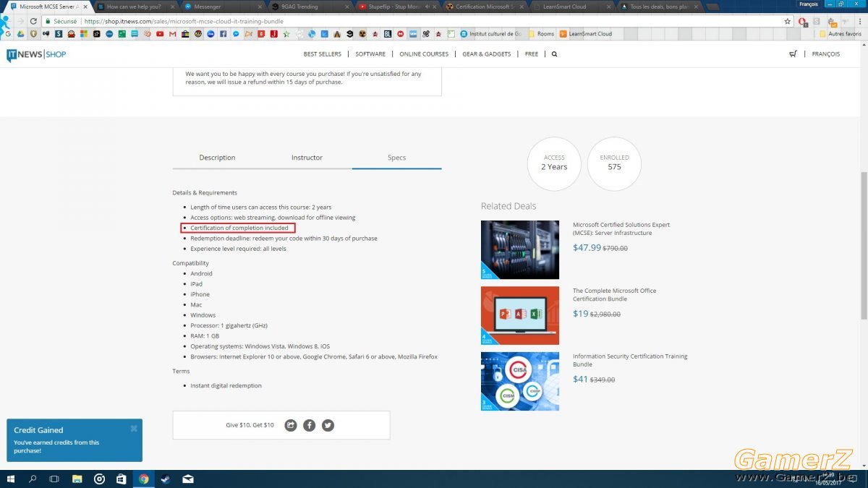Switch to the Instructor tab

point(307,158)
